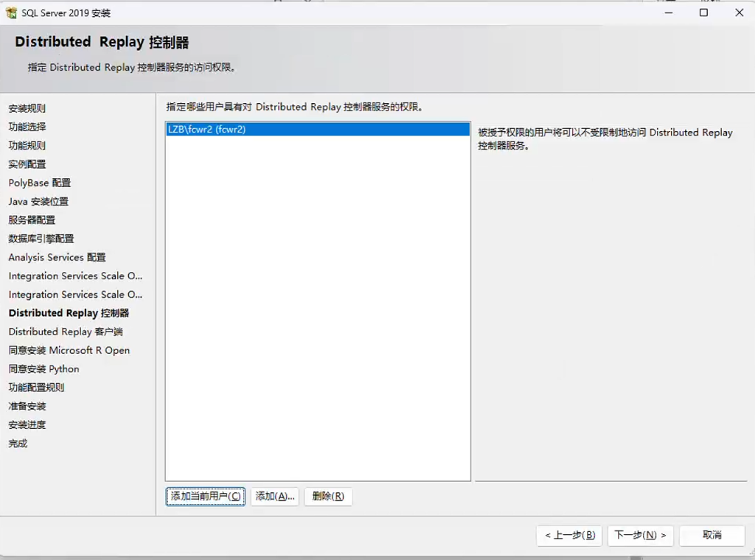
Task: Select the 准备安装 step
Action: (x=27, y=406)
